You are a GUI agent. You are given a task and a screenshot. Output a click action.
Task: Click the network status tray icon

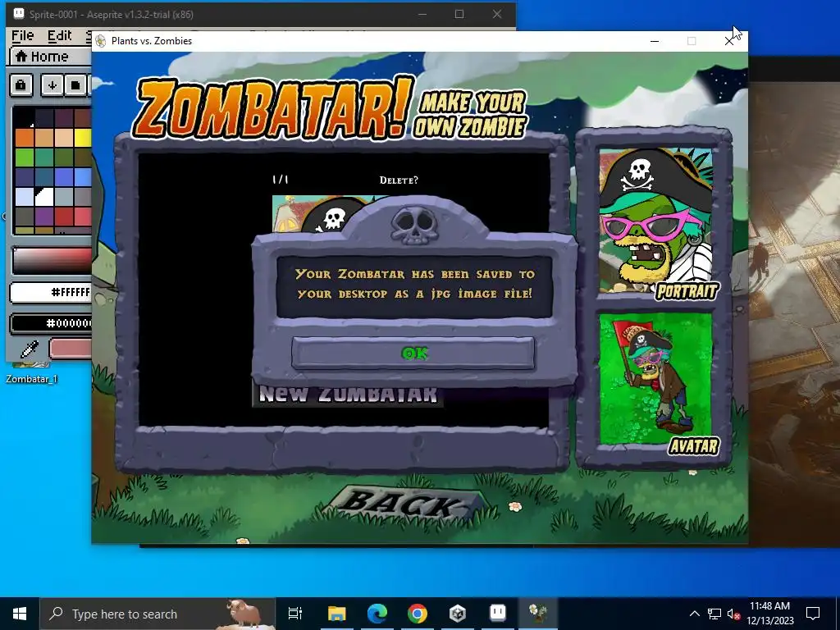coord(714,614)
